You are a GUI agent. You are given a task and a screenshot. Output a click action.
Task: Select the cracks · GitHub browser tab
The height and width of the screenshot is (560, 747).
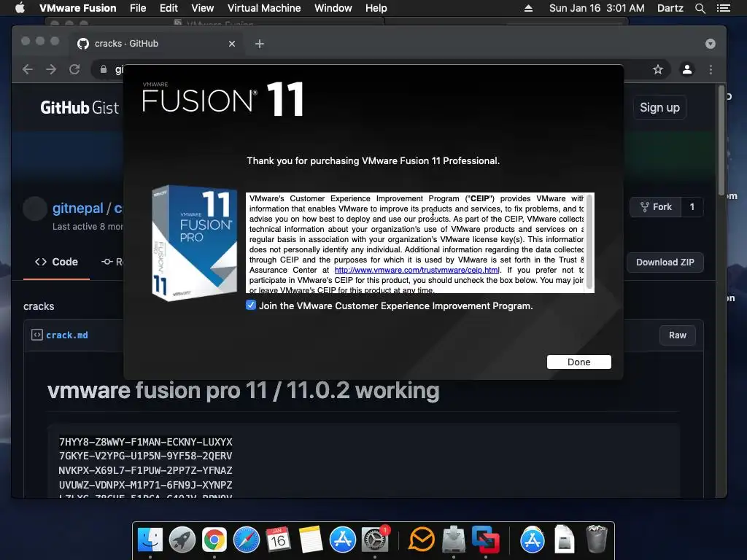click(x=158, y=43)
